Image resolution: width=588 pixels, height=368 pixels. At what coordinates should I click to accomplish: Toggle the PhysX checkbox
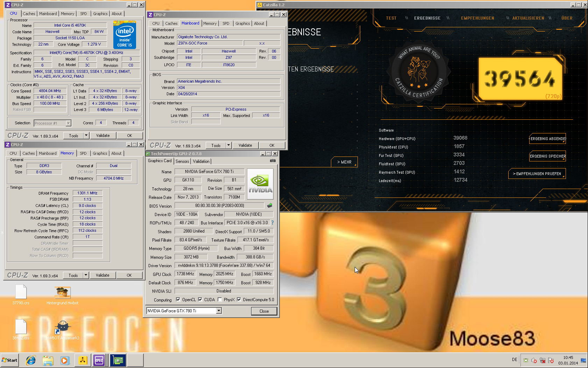pos(220,300)
